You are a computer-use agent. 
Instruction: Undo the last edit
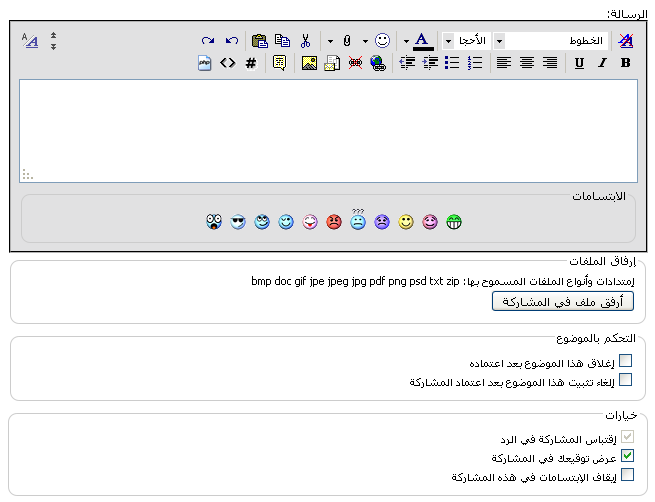click(x=231, y=41)
